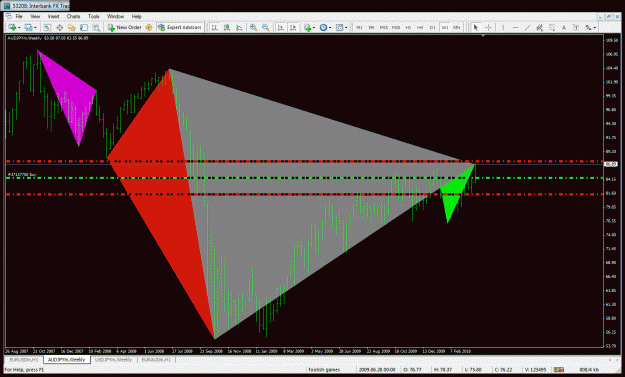This screenshot has width=625, height=377.
Task: Expand the Profiles dropdown arrow
Action: (35, 27)
